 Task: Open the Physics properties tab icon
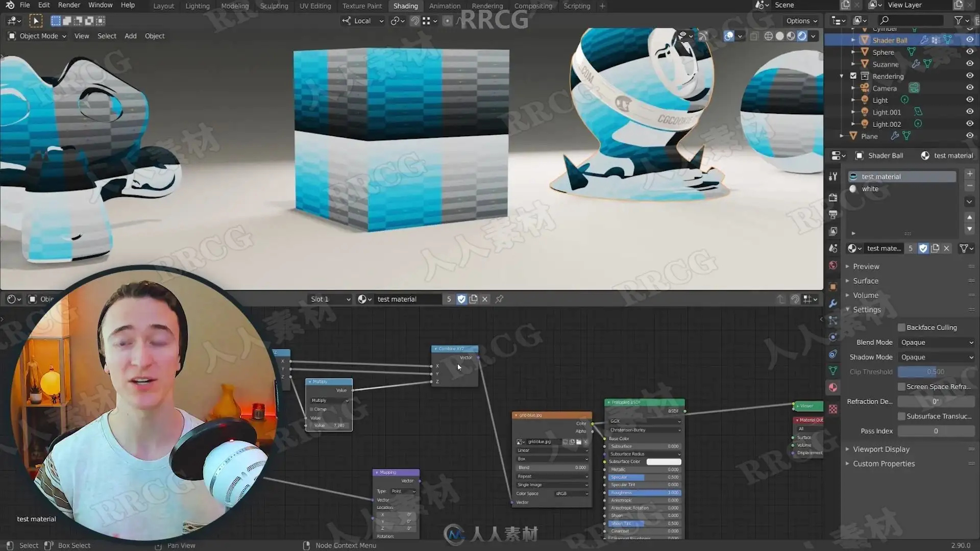click(x=833, y=337)
